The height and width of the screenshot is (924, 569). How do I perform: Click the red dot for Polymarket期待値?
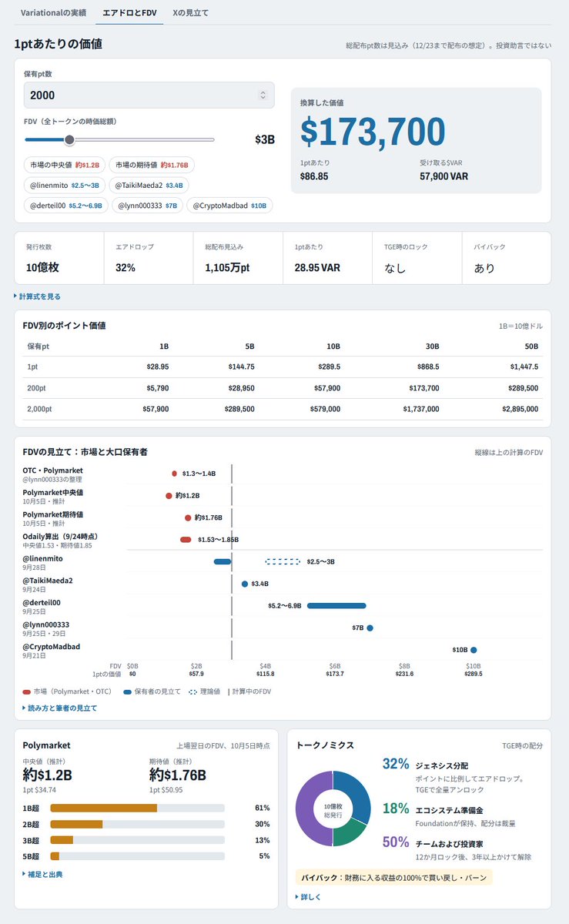(x=188, y=517)
